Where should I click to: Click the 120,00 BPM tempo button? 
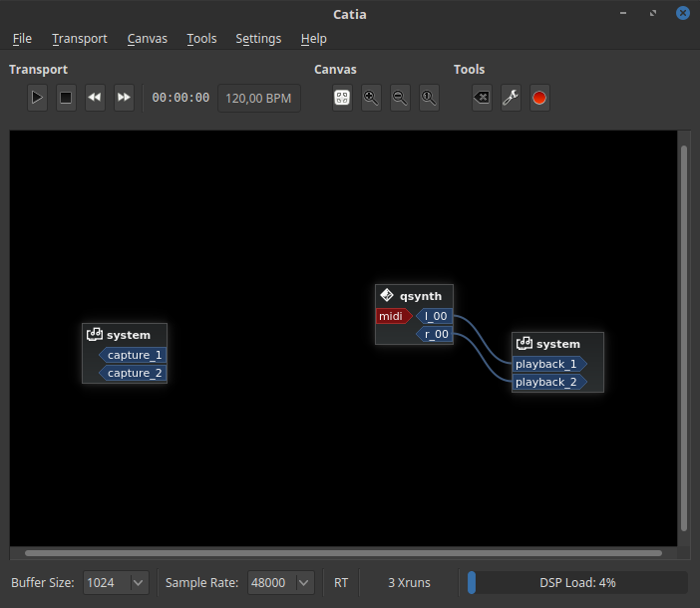click(x=258, y=98)
